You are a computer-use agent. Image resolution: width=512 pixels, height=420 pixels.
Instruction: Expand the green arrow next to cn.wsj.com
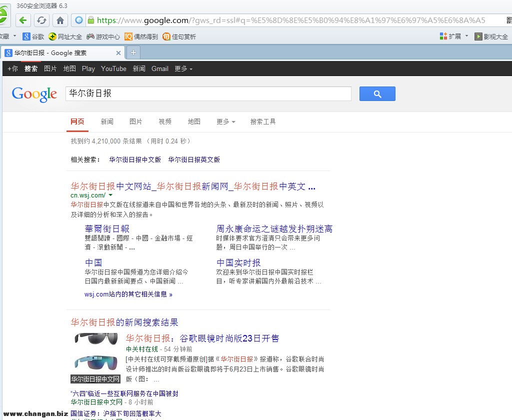click(111, 195)
